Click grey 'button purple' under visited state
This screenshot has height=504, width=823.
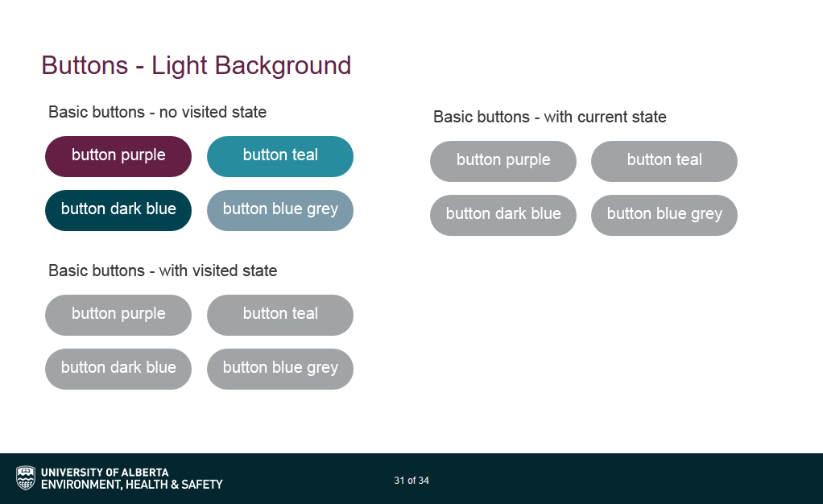point(118,315)
